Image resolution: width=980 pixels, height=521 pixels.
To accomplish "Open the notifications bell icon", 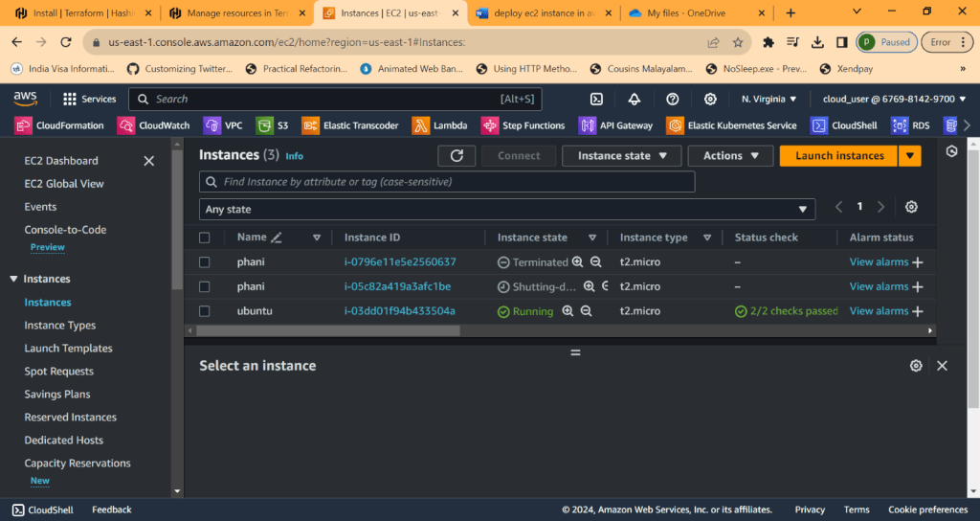I will pos(634,99).
